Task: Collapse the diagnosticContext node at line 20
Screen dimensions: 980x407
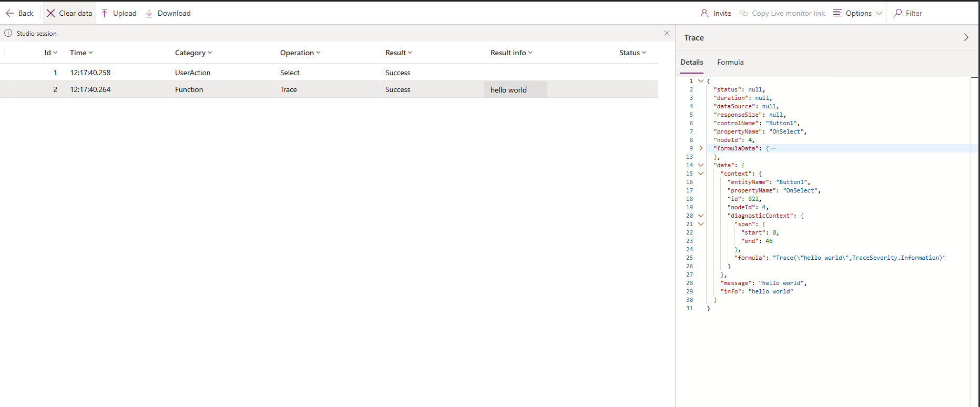Action: pos(701,216)
